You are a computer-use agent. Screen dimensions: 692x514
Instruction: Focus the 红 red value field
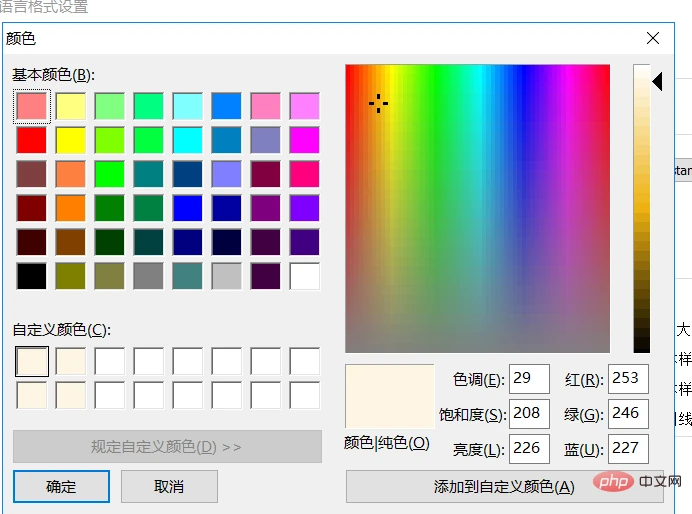click(629, 379)
